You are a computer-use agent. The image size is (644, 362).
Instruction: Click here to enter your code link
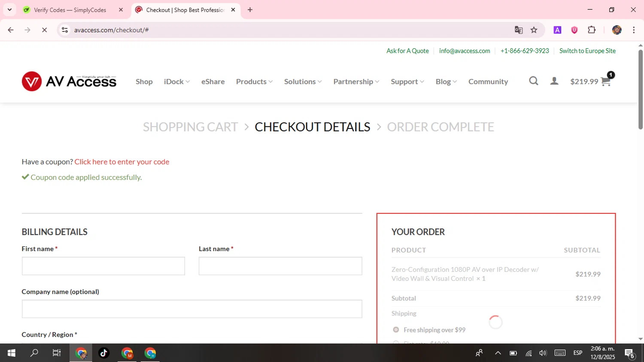(x=122, y=162)
